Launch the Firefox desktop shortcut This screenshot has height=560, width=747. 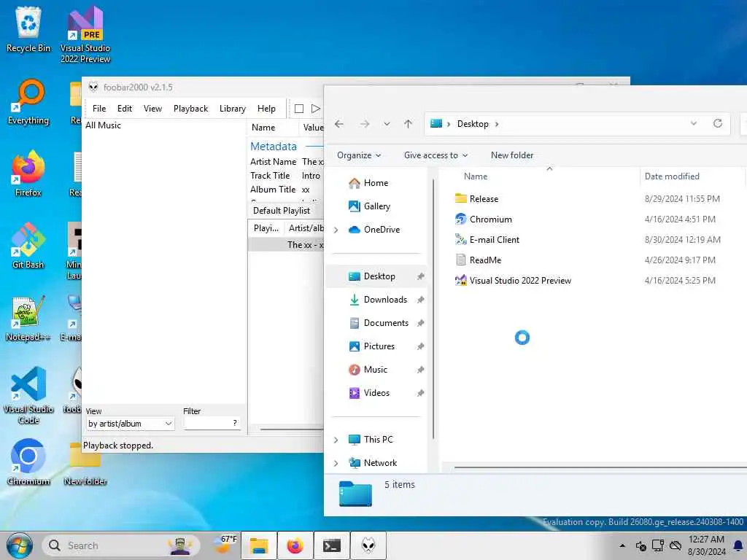28,174
